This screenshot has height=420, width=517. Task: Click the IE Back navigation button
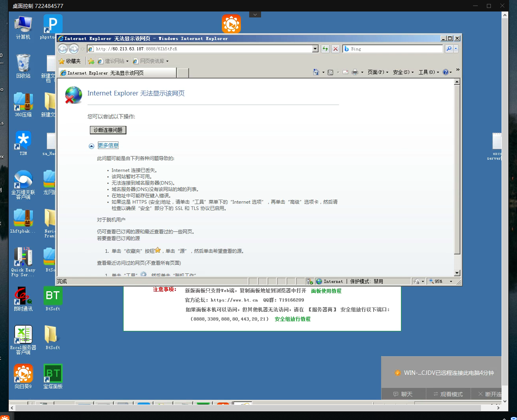coord(63,49)
